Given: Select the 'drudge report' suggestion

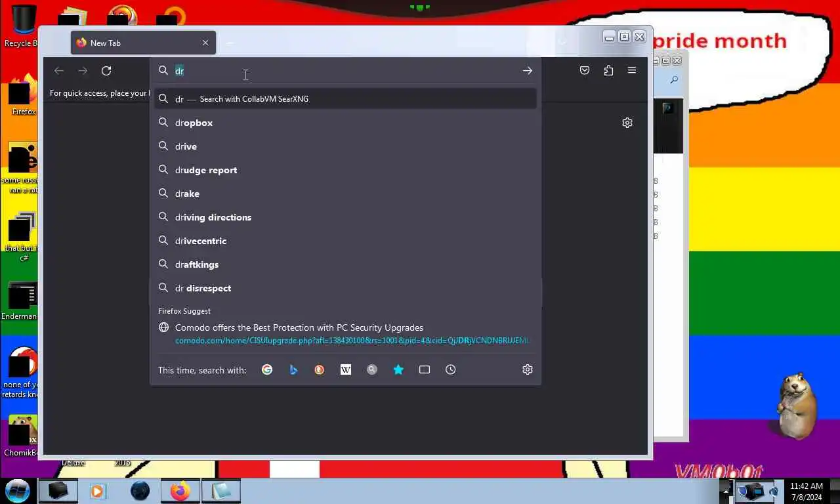Looking at the screenshot, I should click(x=346, y=170).
